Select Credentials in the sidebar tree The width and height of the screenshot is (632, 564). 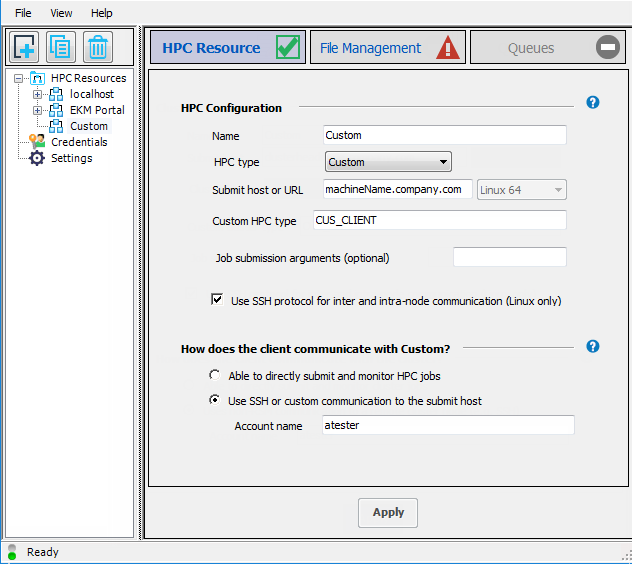point(78,142)
